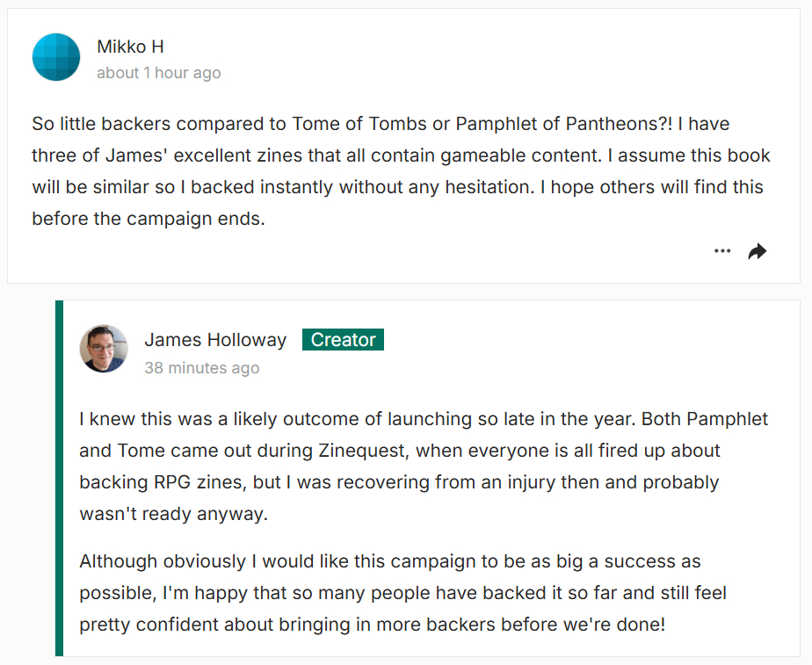The height and width of the screenshot is (665, 812).
Task: Open the James Holloway username link
Action: pyautogui.click(x=215, y=340)
